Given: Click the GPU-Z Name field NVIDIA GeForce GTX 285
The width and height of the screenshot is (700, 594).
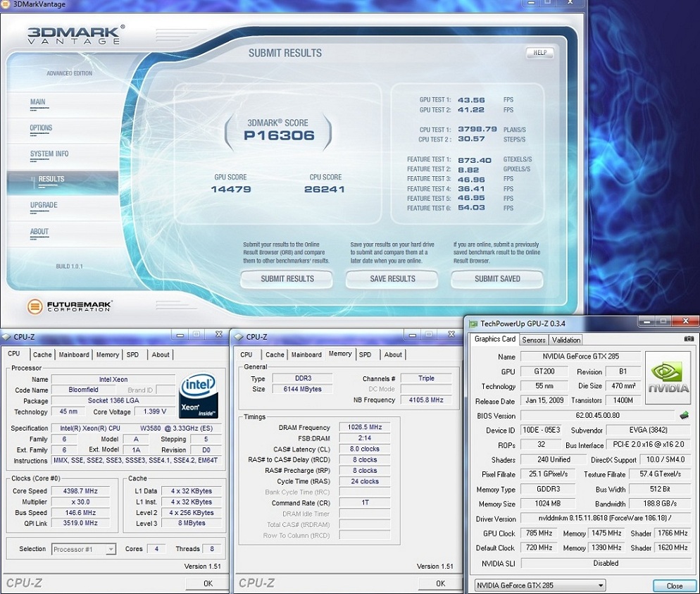Looking at the screenshot, I should [580, 357].
